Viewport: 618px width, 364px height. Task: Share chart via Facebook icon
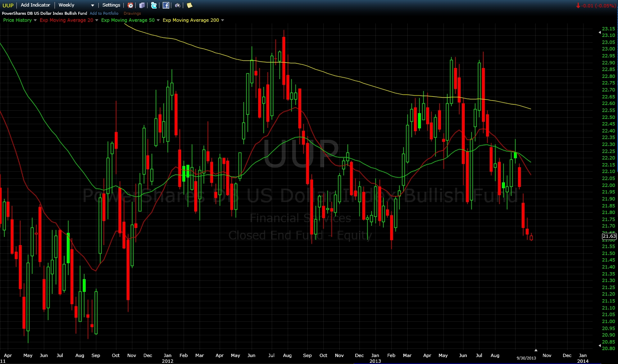click(x=166, y=5)
